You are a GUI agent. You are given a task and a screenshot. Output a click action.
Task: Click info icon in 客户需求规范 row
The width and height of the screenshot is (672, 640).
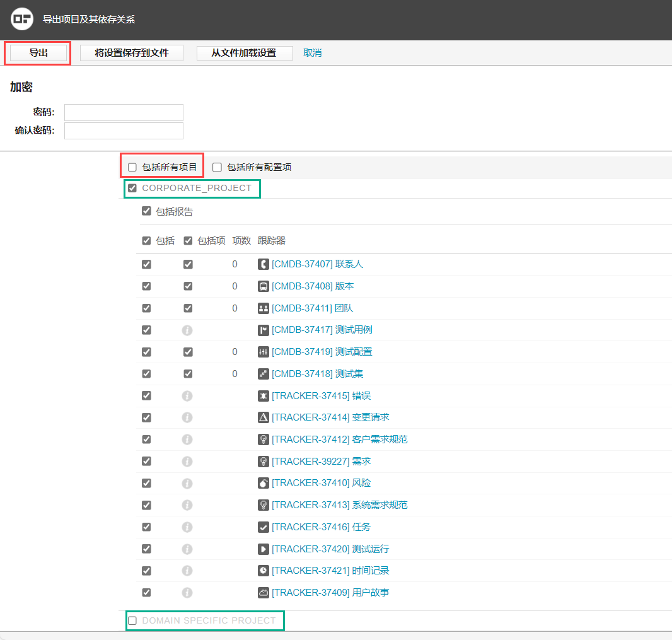187,439
